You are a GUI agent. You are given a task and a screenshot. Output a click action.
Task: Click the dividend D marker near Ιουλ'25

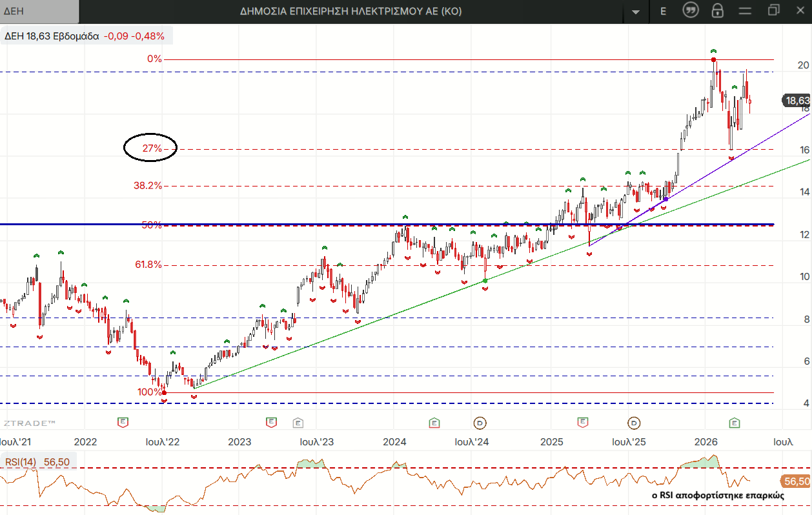click(634, 423)
